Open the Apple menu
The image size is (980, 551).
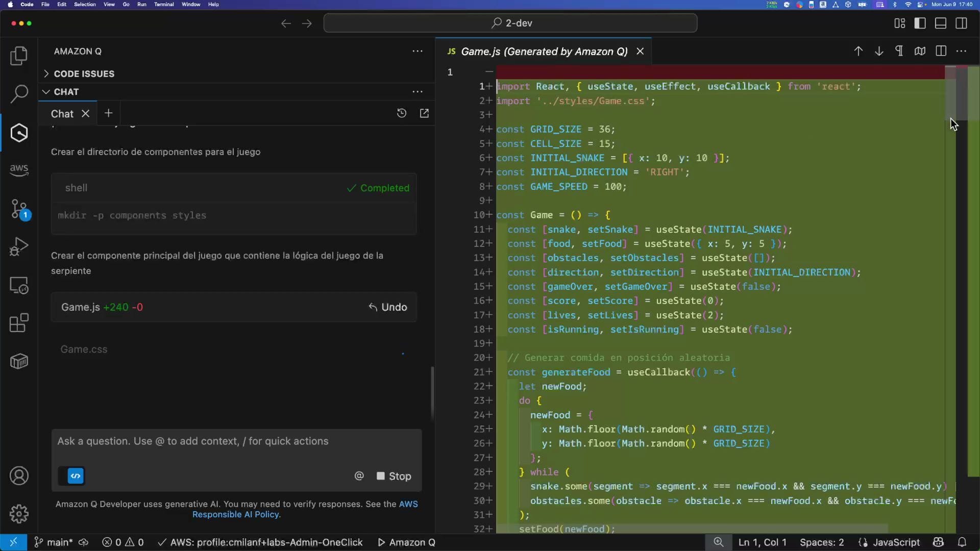(x=10, y=4)
